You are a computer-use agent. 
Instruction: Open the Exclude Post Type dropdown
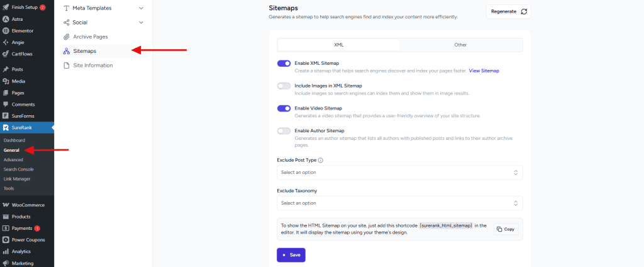tap(399, 173)
